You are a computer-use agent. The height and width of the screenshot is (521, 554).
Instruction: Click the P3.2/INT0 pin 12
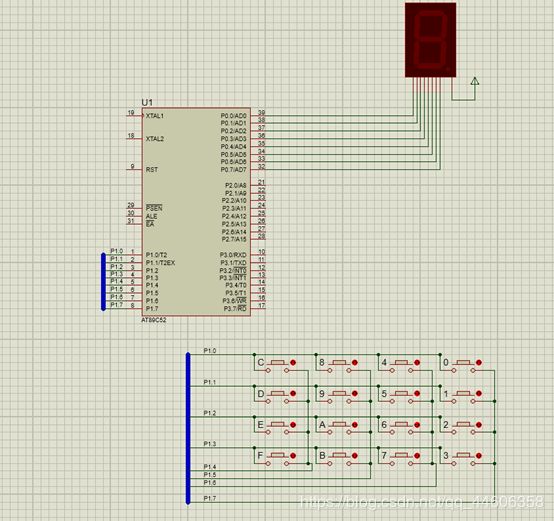click(x=258, y=270)
